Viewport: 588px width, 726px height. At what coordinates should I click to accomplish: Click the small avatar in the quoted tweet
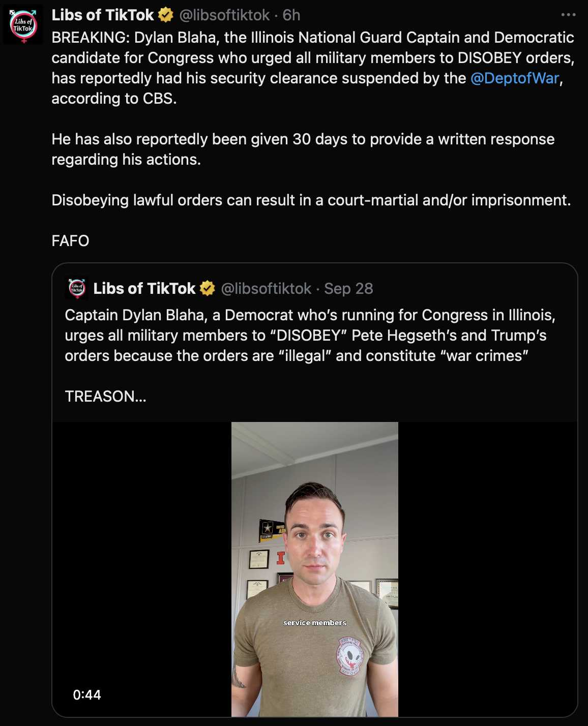(x=77, y=288)
